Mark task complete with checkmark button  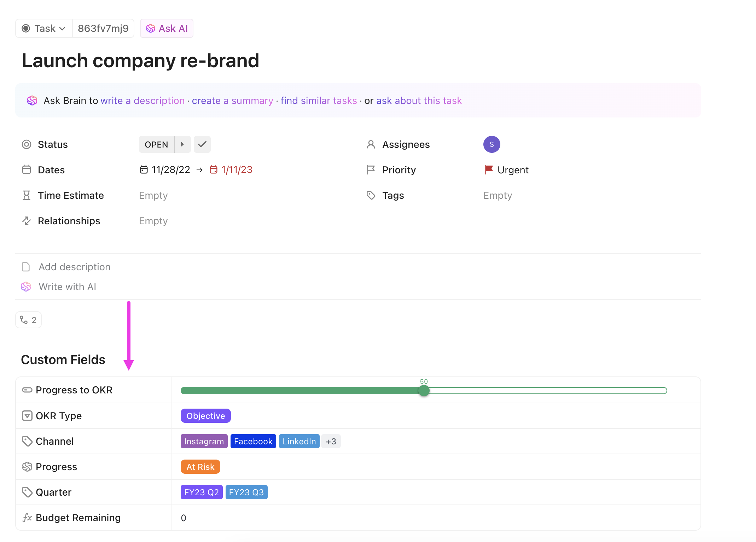pyautogui.click(x=202, y=144)
